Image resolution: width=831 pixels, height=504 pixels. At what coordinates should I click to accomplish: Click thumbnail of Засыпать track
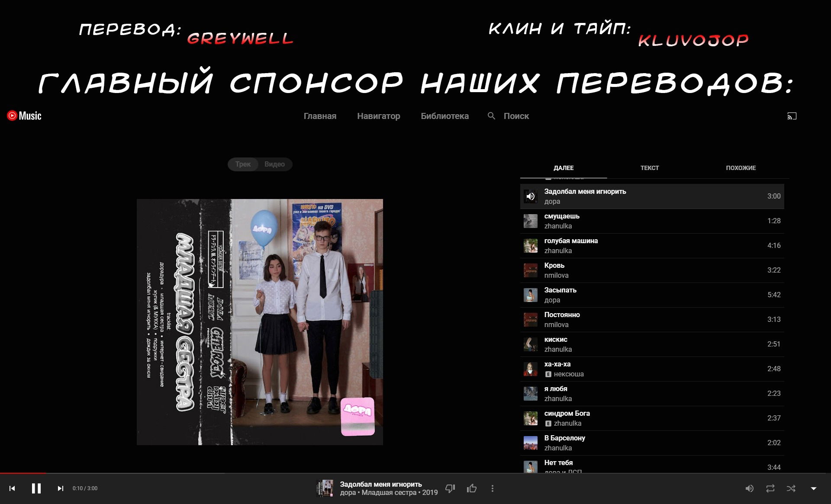click(x=531, y=295)
